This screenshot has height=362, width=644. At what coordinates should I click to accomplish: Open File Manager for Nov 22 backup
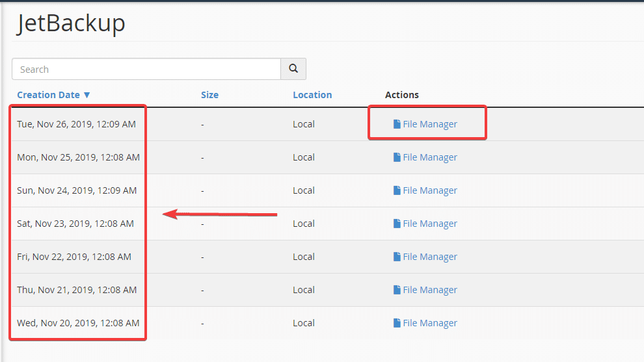[x=425, y=257]
